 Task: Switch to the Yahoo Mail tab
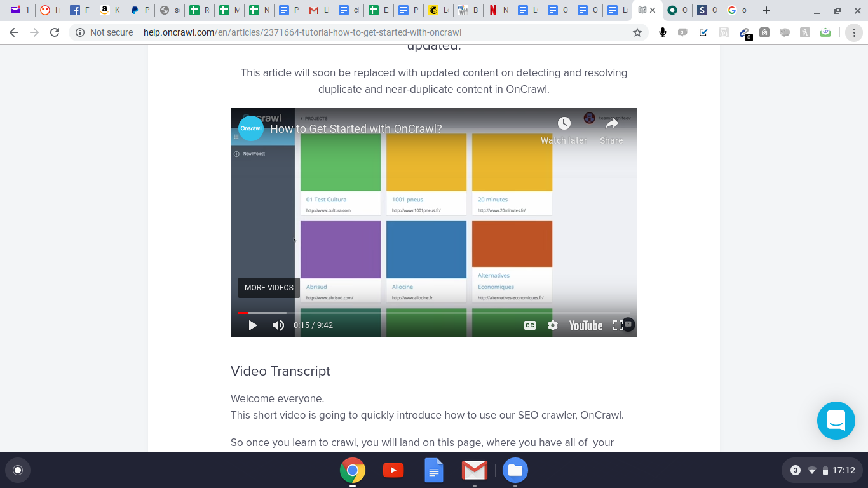pos(20,10)
